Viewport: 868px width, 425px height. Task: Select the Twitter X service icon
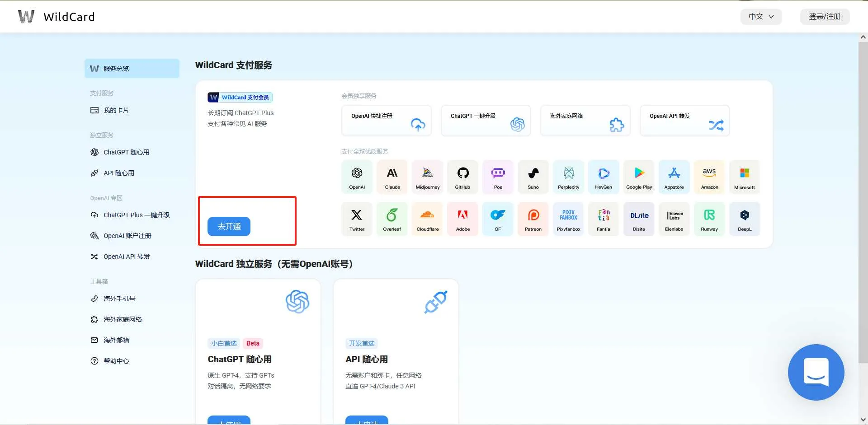coord(357,219)
